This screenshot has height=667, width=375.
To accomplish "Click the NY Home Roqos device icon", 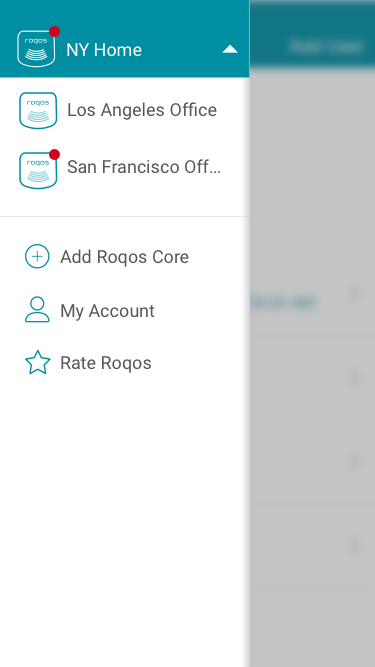I will coord(36,48).
